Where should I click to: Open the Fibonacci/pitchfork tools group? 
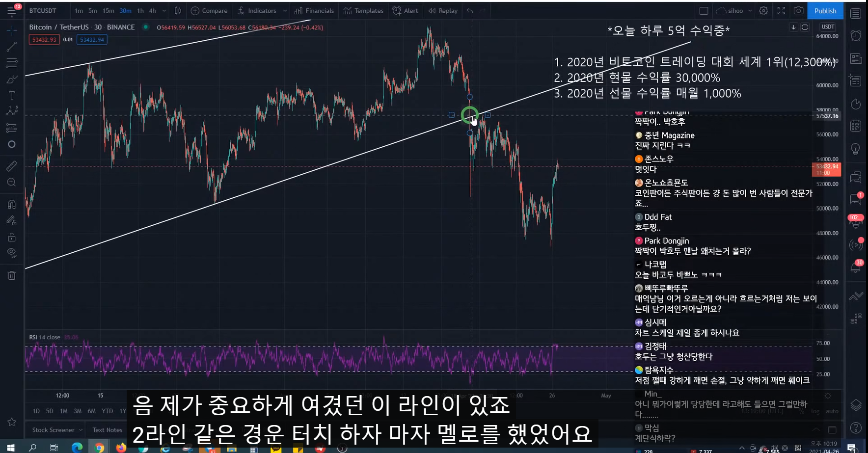(x=12, y=63)
